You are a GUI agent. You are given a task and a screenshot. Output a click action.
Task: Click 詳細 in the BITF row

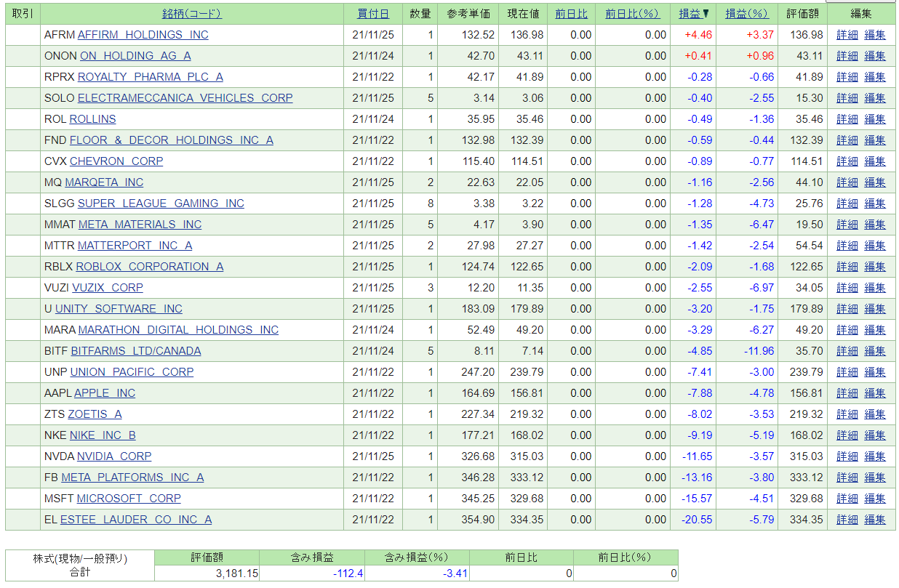point(847,351)
